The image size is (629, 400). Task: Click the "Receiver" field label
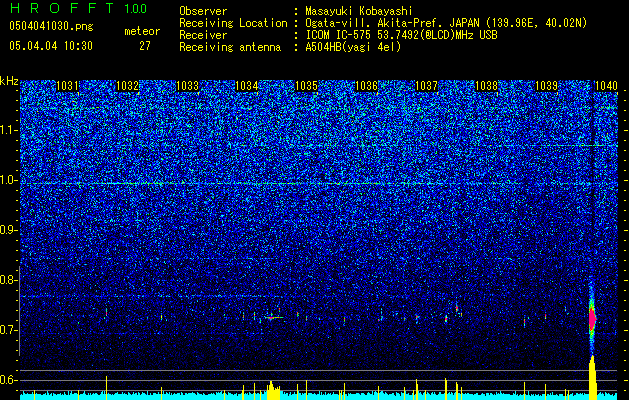(203, 35)
